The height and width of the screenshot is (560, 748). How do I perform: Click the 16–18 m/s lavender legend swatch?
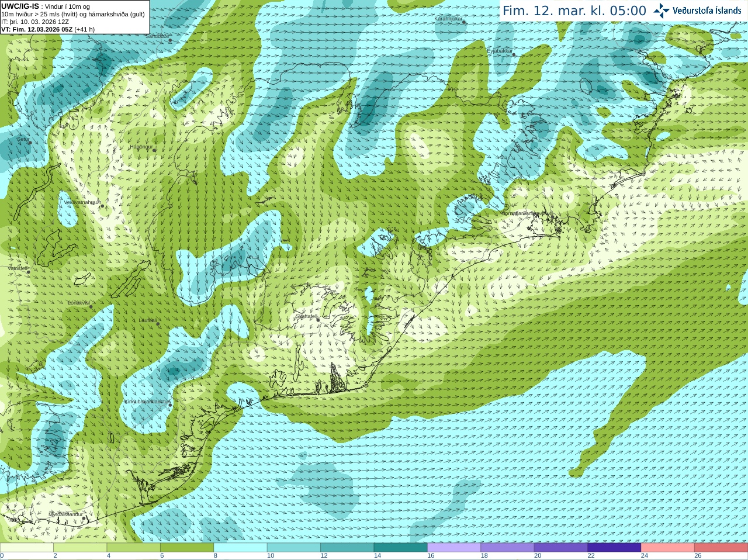click(x=454, y=548)
